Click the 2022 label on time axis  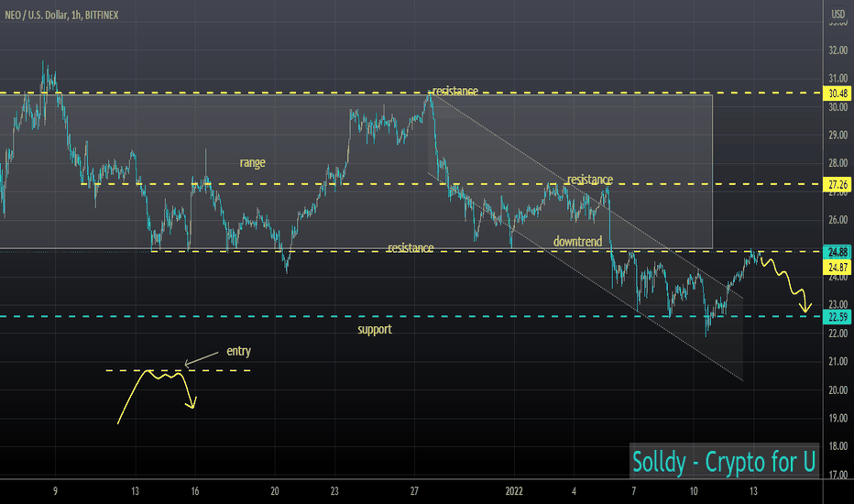pos(514,491)
